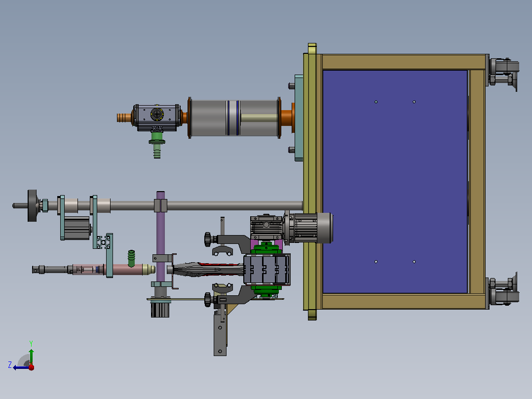Screen dimensions: 532x399
Task: Select the electric motor beside the frame
Action: (308, 228)
